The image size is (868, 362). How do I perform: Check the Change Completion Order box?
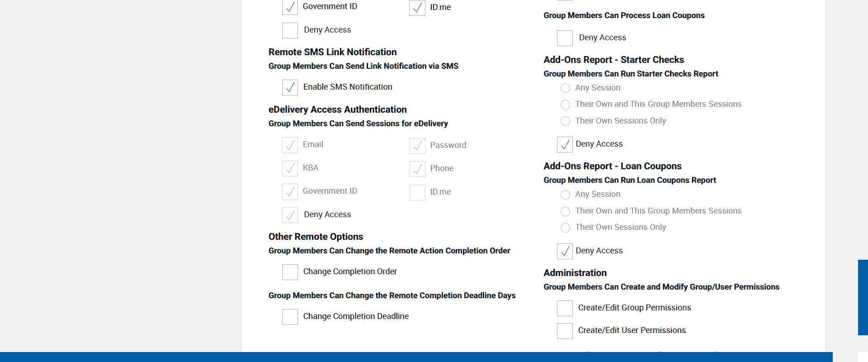[290, 272]
